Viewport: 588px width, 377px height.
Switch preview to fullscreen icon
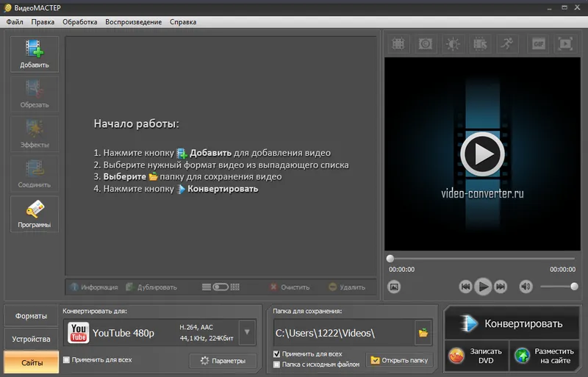point(565,44)
